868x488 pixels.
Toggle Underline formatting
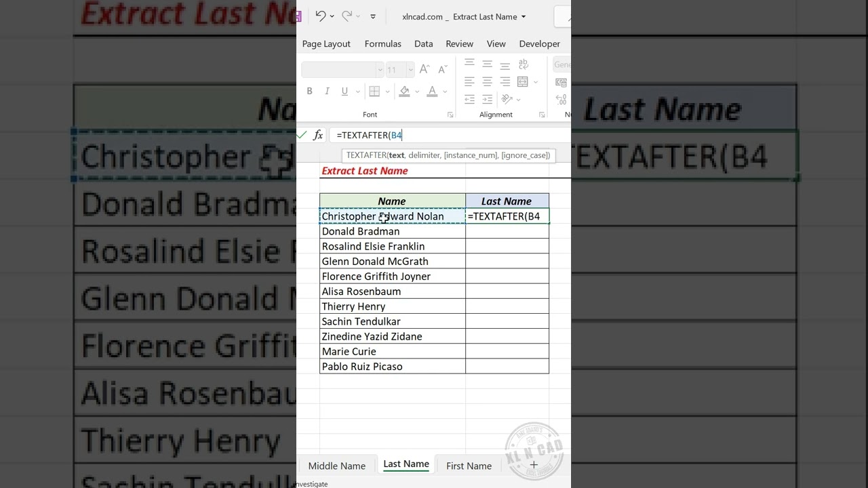click(344, 91)
